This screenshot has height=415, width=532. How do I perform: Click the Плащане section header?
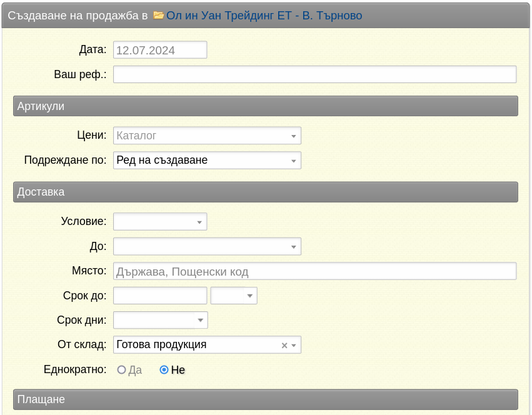click(x=266, y=399)
